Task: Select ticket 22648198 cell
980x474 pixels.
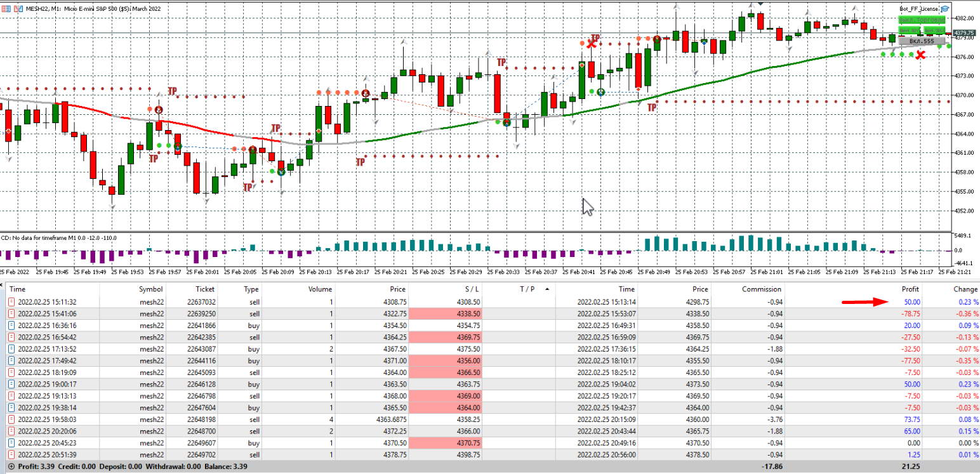Action: (x=201, y=419)
